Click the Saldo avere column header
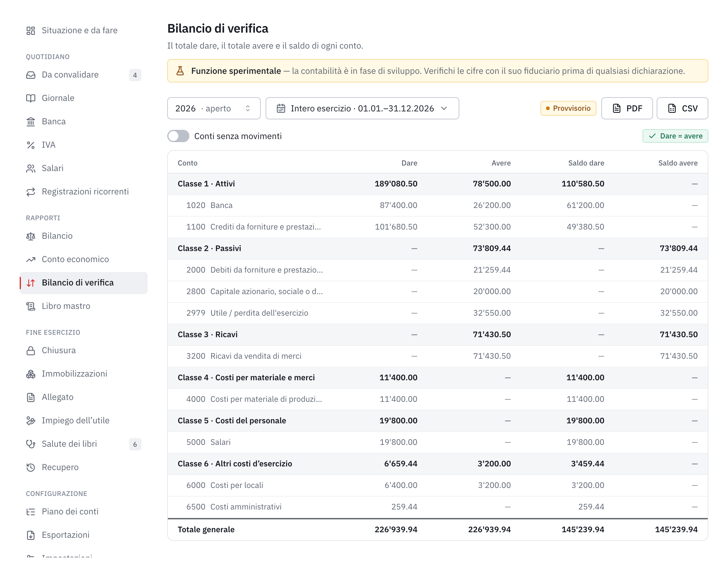The width and height of the screenshot is (728, 587). point(678,163)
